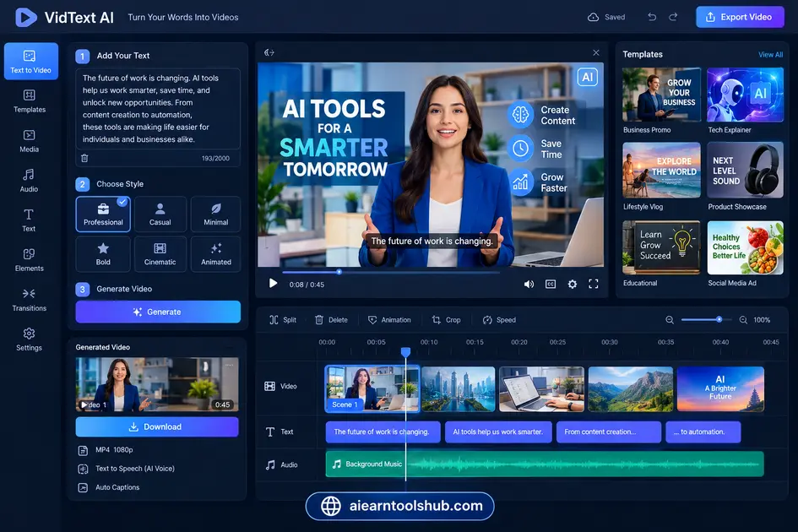Select 'From content creation...' text clip

(609, 432)
